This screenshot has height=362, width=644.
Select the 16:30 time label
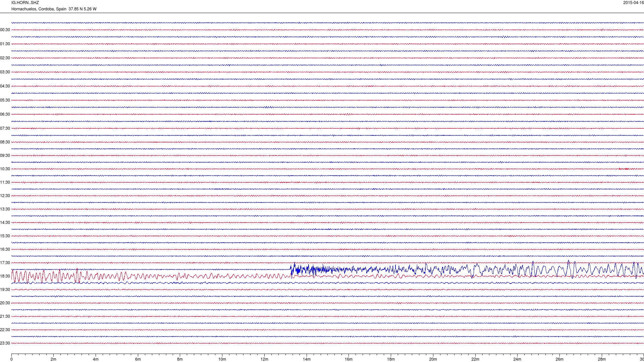(x=5, y=249)
